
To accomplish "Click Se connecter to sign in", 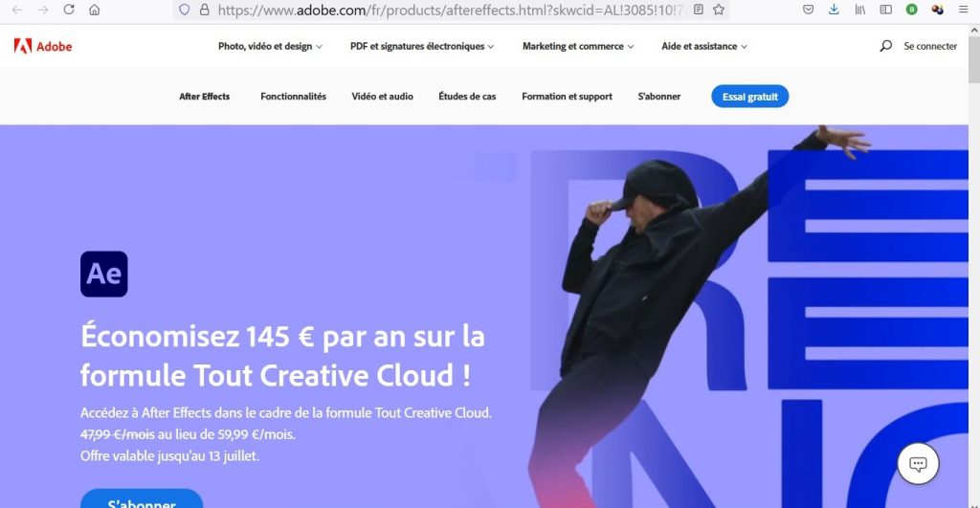I will click(x=930, y=46).
